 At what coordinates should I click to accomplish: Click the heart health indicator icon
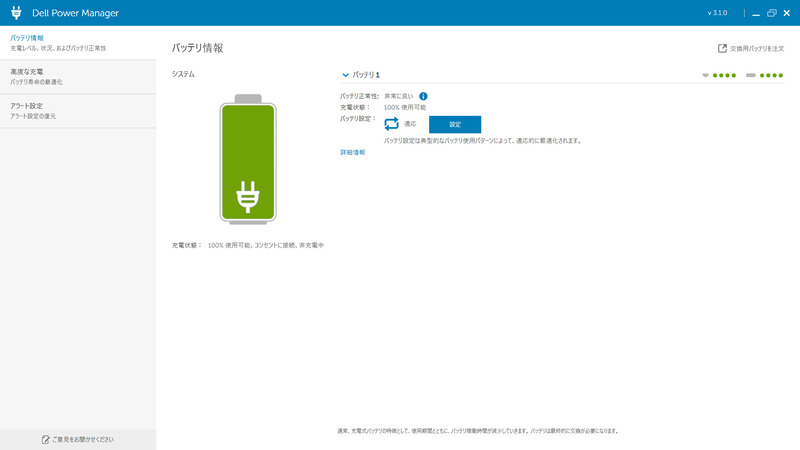click(x=706, y=75)
